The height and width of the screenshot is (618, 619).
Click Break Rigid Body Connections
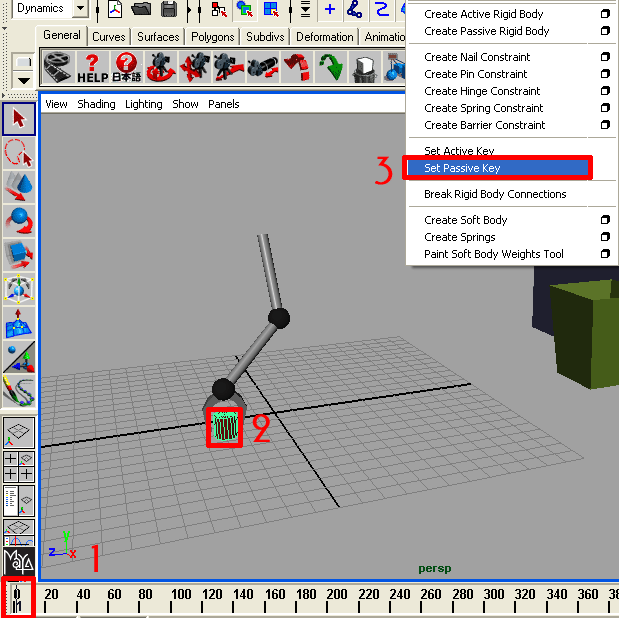[x=495, y=194]
